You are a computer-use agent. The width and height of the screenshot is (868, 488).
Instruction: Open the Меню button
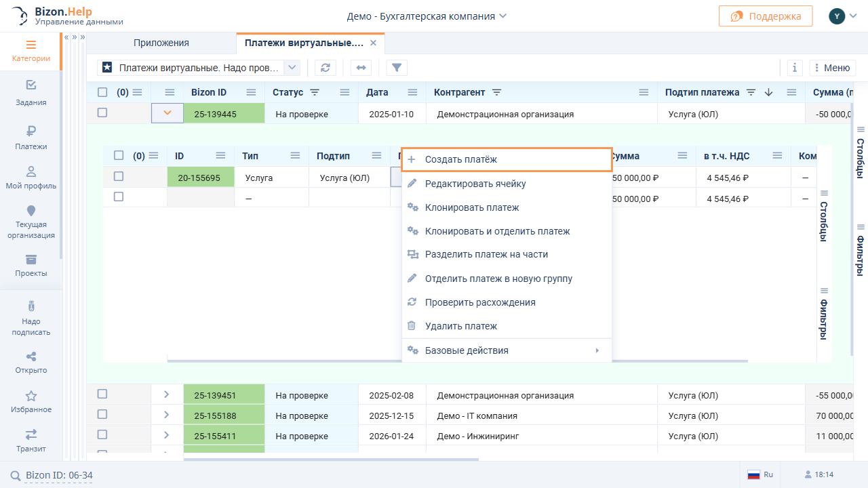(831, 68)
